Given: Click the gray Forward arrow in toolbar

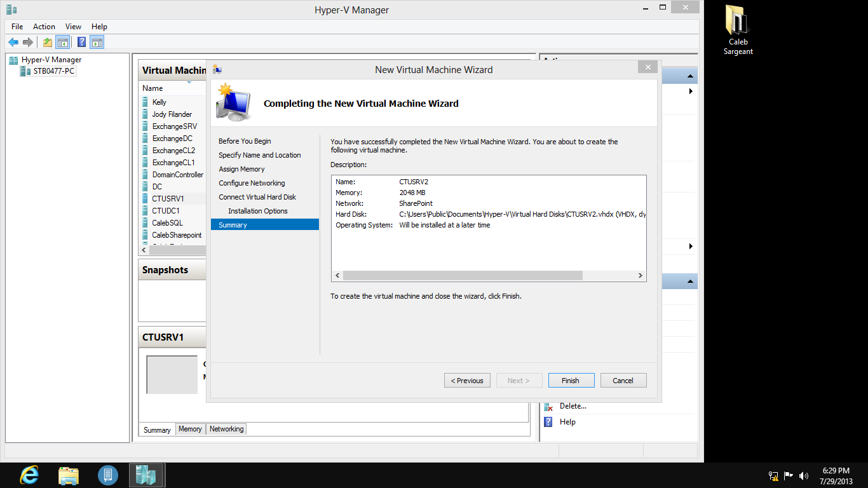Looking at the screenshot, I should [x=27, y=43].
